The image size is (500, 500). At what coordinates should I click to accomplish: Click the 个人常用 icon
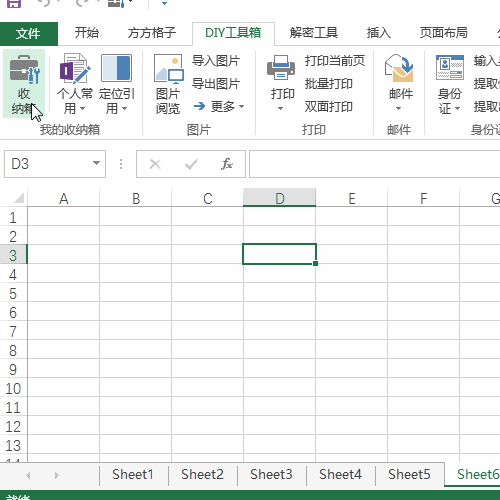coord(75,68)
